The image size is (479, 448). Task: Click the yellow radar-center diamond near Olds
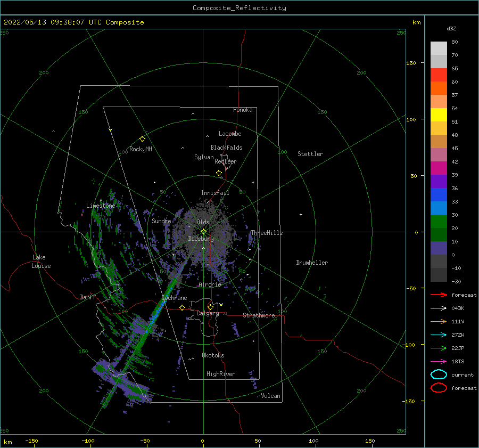pyautogui.click(x=203, y=232)
